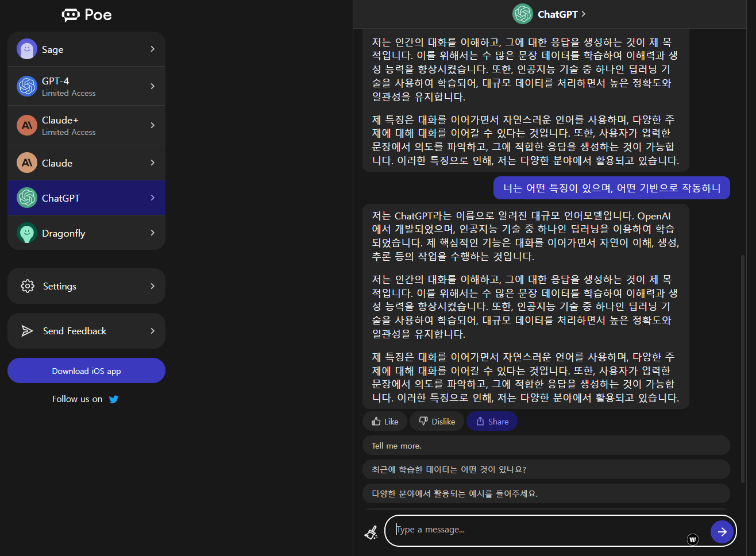Viewport: 756px width, 556px height.
Task: Click the Follow us on link
Action: pyautogui.click(x=85, y=399)
